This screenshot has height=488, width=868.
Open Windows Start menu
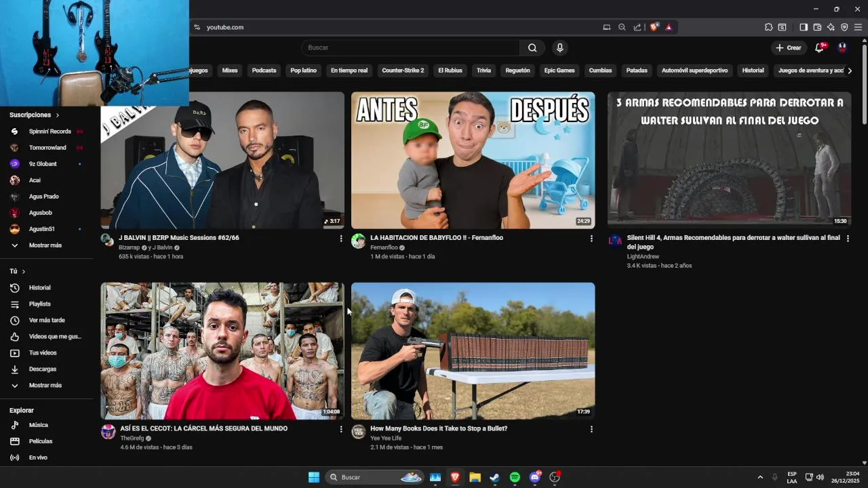point(314,477)
